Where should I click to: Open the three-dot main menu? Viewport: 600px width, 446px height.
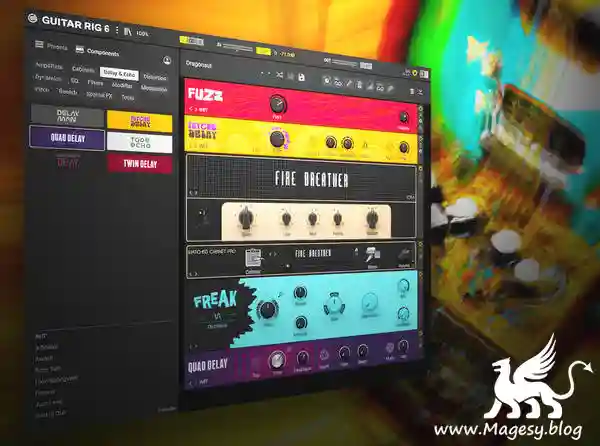click(117, 29)
